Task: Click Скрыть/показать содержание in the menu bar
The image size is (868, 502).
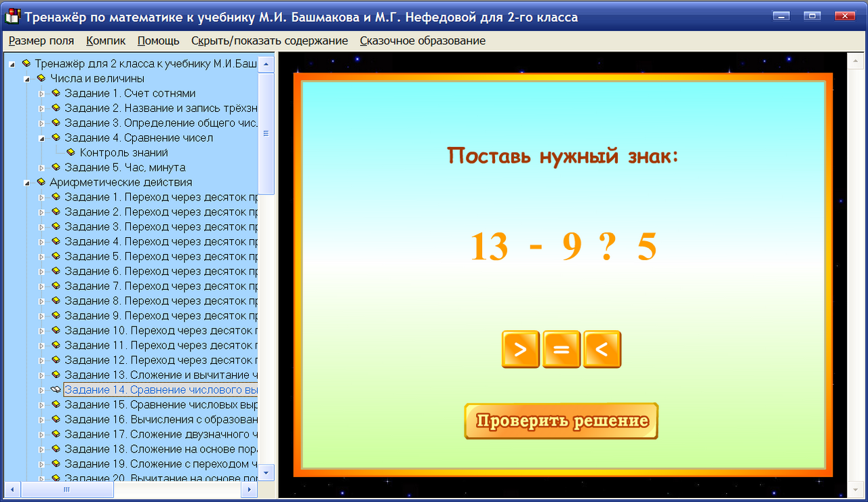Action: coord(270,41)
